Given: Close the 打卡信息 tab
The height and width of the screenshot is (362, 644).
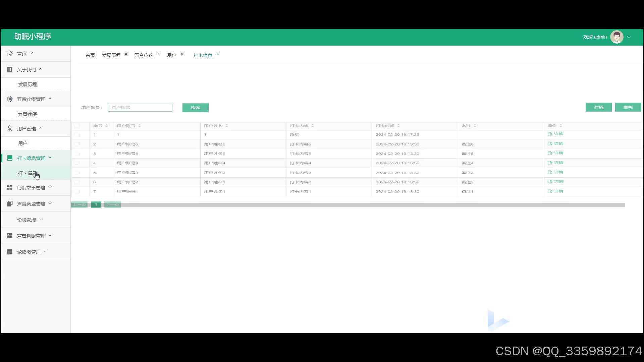Looking at the screenshot, I should 218,54.
